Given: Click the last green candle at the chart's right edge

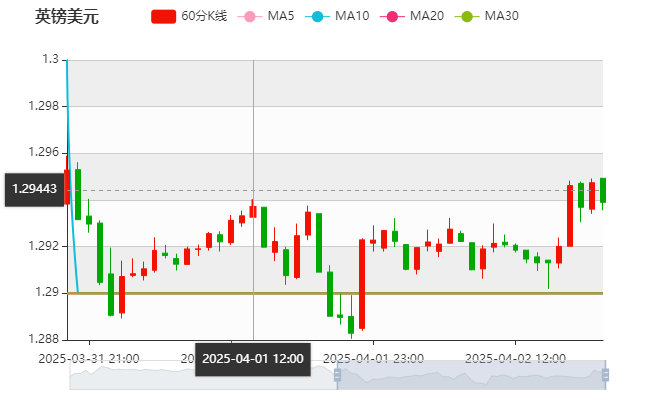Looking at the screenshot, I should point(603,189).
